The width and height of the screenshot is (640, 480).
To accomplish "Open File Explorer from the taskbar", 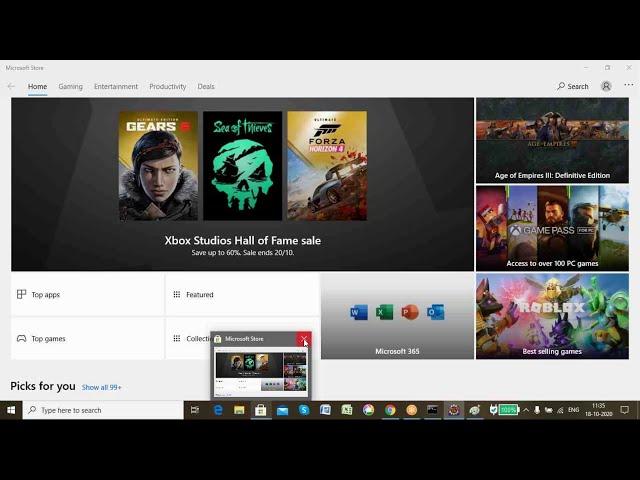I will click(x=239, y=410).
